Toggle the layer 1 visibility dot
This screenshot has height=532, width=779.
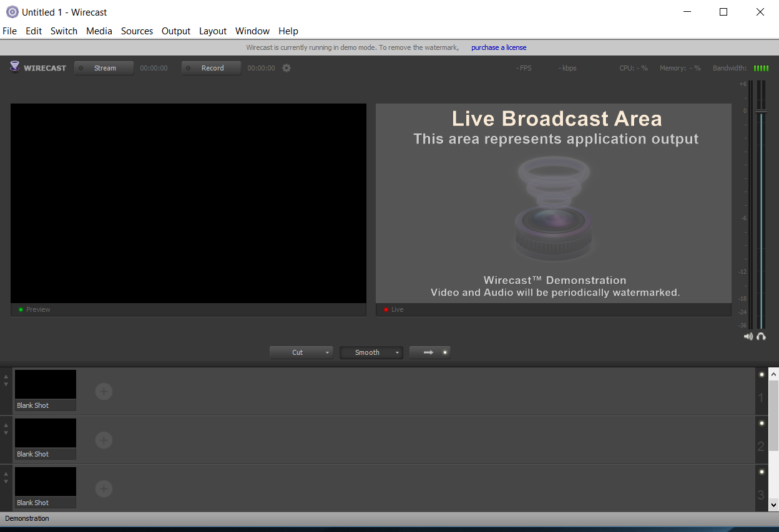[762, 375]
